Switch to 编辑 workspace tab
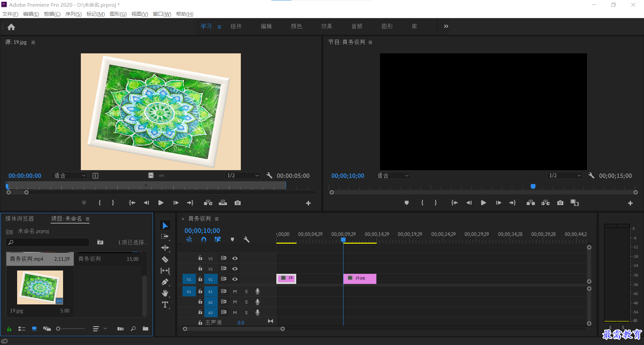 [266, 26]
